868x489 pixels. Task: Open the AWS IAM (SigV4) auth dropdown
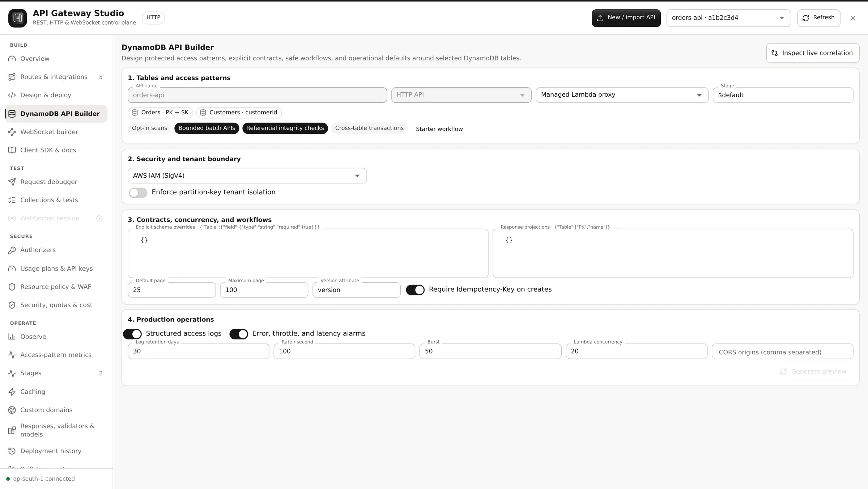(x=247, y=176)
